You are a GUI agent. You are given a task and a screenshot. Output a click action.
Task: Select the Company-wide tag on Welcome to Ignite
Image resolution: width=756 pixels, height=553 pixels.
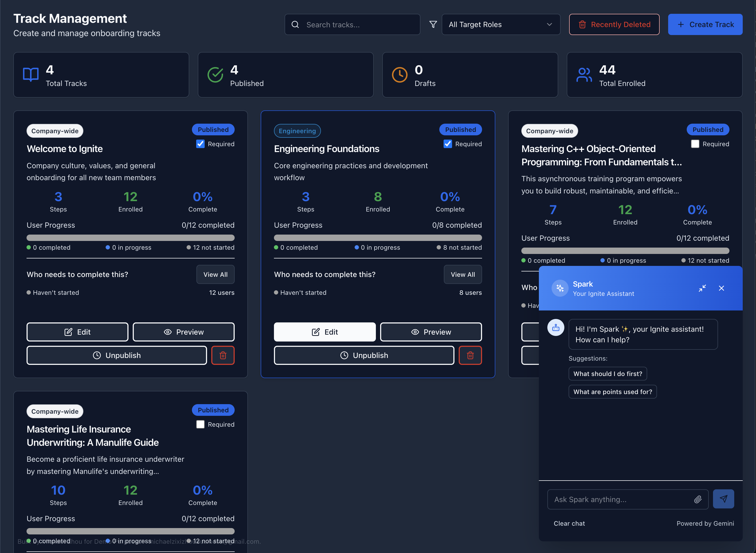55,131
